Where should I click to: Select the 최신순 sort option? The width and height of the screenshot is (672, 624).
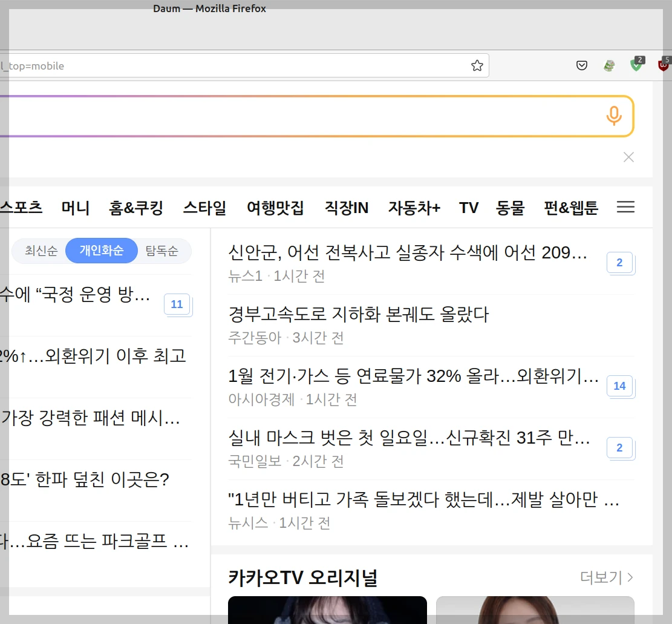tap(41, 251)
